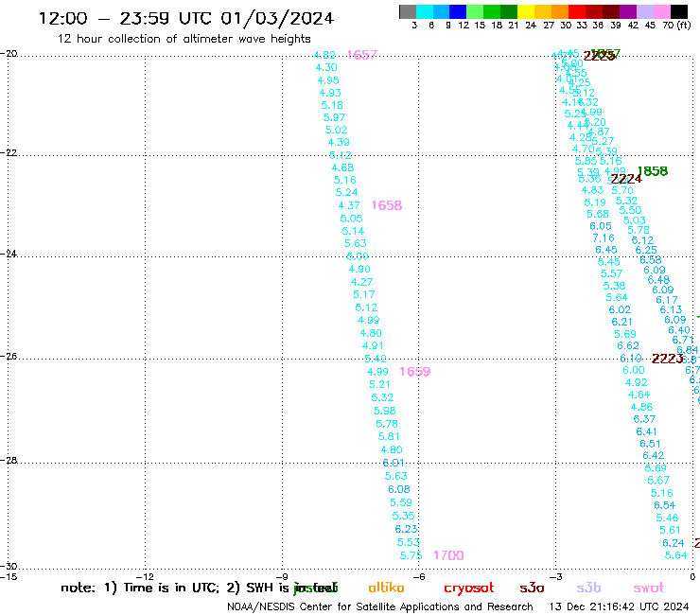
Task: Click the wave height value 4.68
Action: [x=342, y=167]
